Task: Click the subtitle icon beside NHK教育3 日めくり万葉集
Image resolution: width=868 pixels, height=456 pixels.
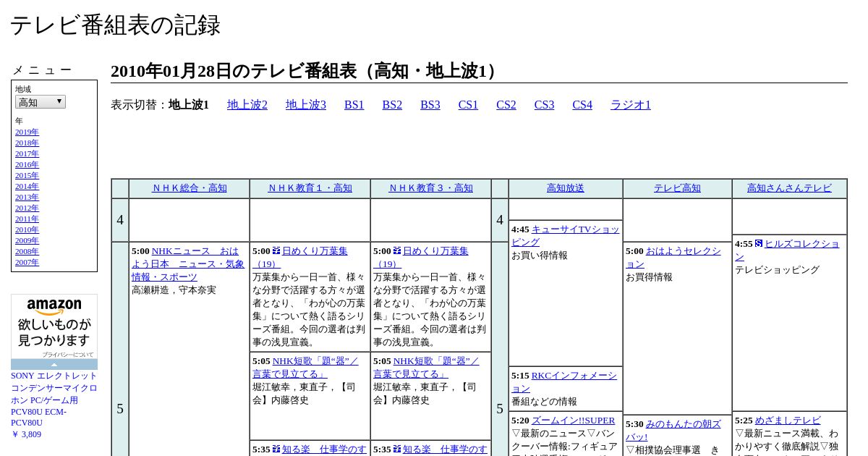Action: click(x=397, y=250)
